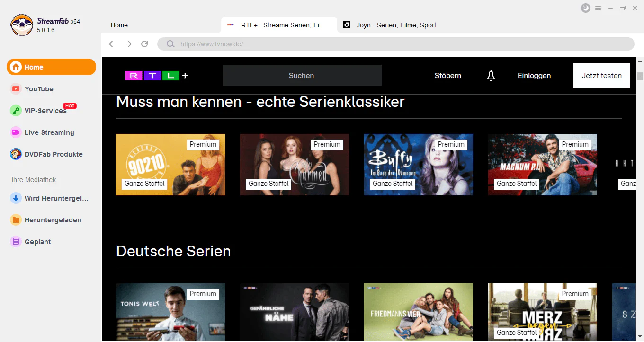
Task: Click the download arrow icon
Action: pos(16,198)
